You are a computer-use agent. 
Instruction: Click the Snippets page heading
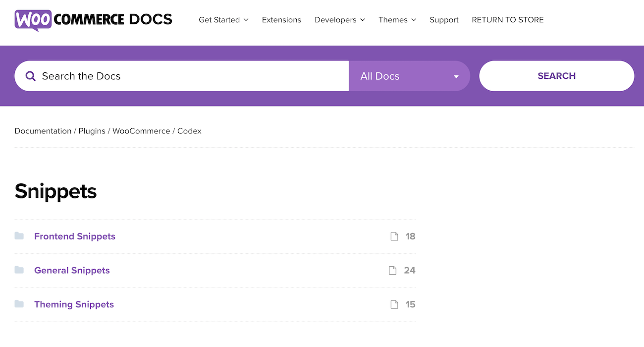(x=56, y=191)
